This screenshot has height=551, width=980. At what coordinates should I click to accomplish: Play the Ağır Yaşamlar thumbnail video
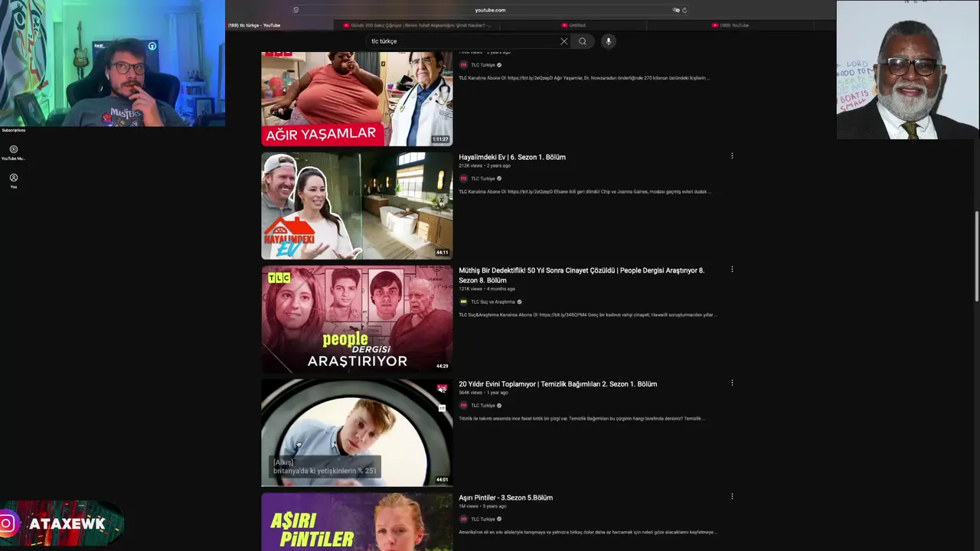pyautogui.click(x=357, y=99)
